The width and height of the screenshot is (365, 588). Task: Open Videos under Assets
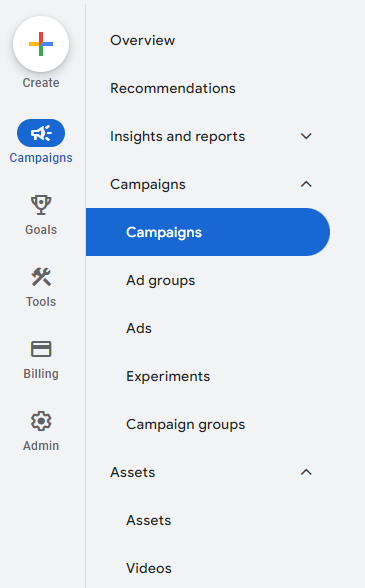tap(149, 568)
